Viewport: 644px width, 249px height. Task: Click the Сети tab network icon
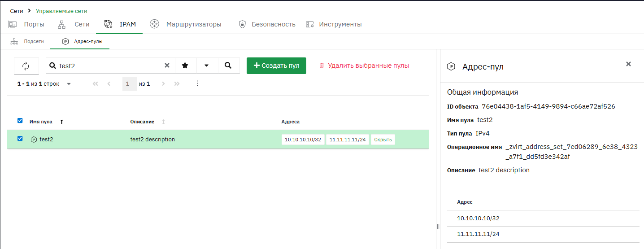pos(62,24)
